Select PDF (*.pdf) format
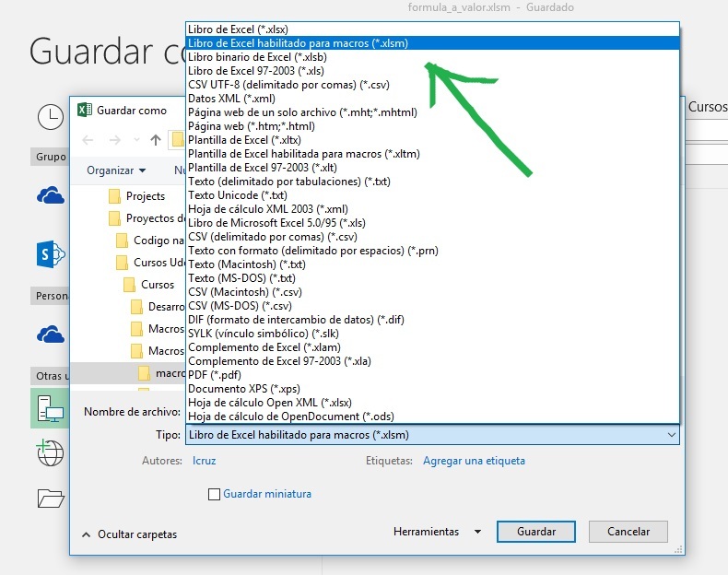The image size is (728, 575). [432, 375]
